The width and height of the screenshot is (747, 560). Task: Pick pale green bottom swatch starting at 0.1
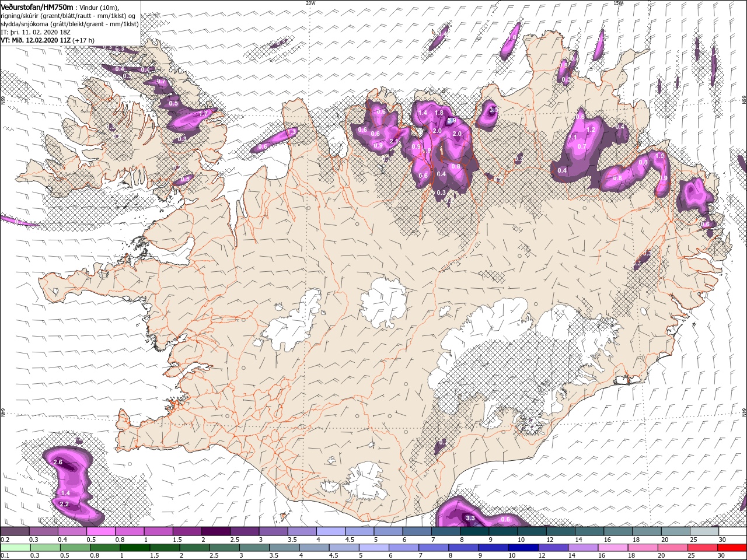point(15,548)
